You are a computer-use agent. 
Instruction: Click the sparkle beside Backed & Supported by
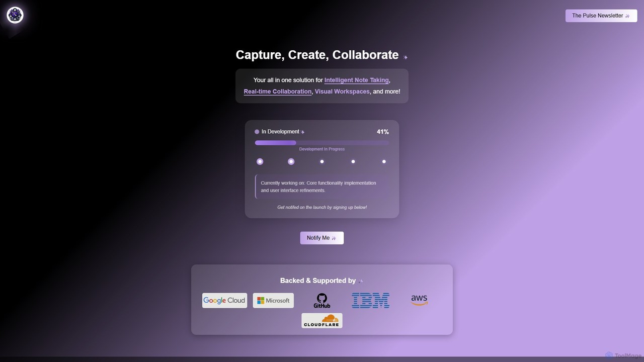(x=361, y=282)
